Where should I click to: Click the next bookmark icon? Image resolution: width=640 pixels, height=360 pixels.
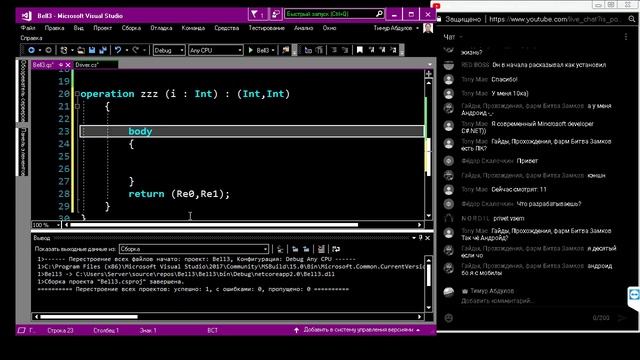pyautogui.click(x=382, y=50)
